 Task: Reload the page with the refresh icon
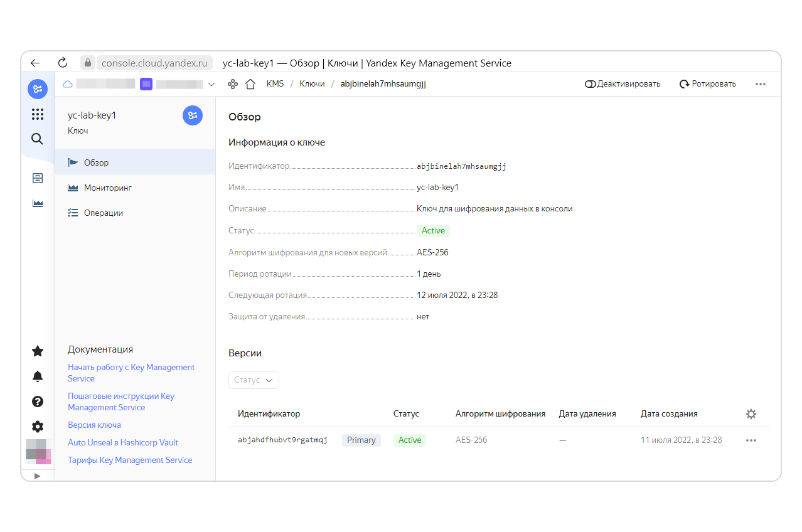point(62,63)
